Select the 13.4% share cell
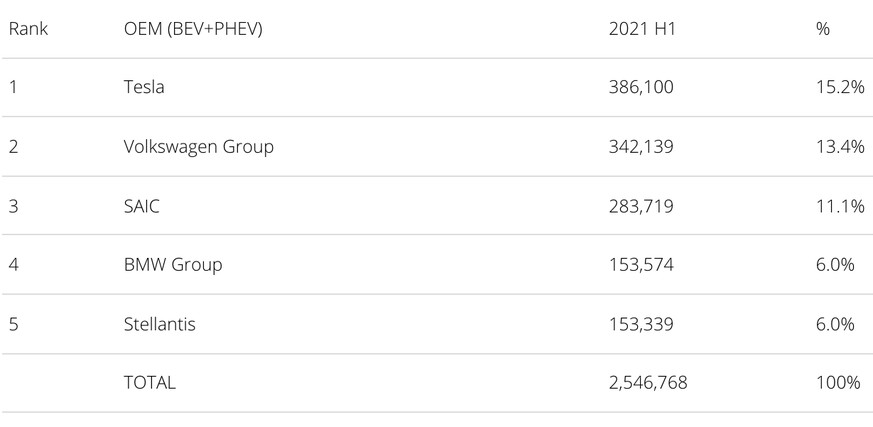The image size is (873, 427). coord(840,147)
